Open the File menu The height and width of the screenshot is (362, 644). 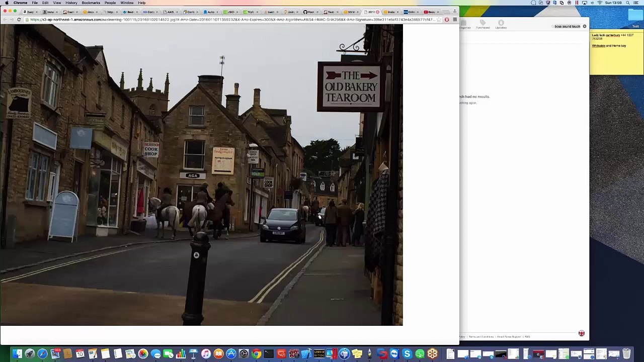[x=35, y=3]
